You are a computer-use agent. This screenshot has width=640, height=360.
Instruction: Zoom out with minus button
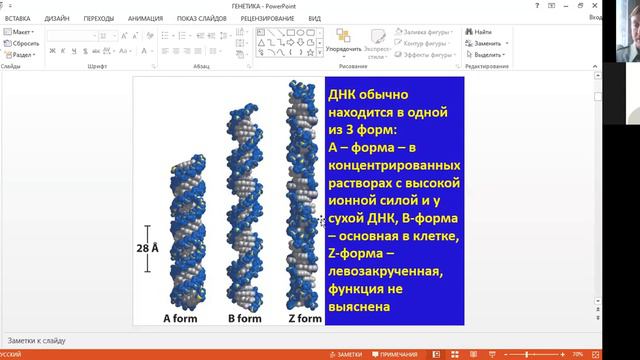[x=506, y=354]
